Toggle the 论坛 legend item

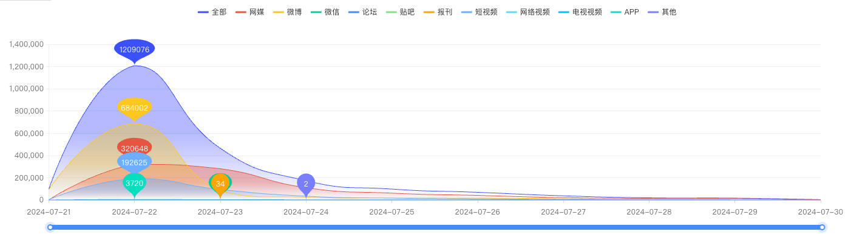tap(362, 12)
